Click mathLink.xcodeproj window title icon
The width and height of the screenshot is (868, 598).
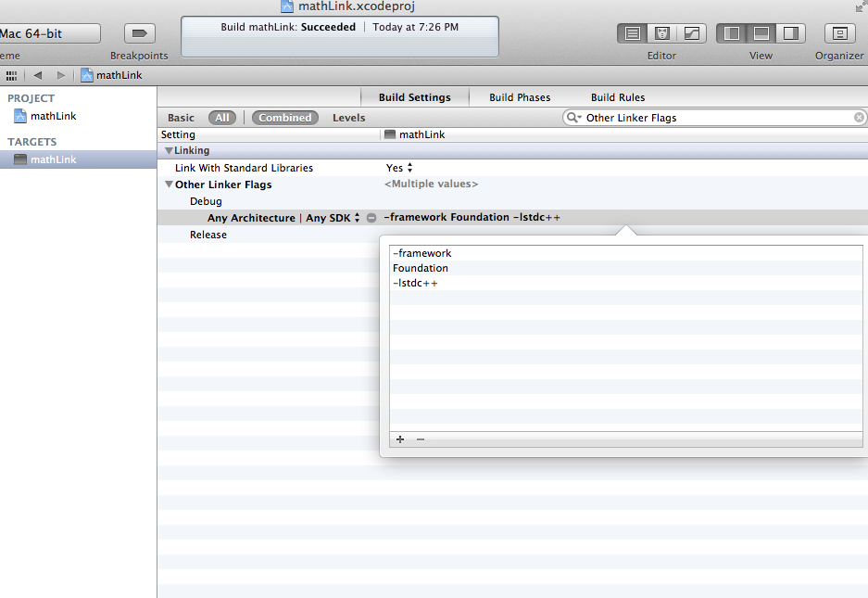pos(287,6)
